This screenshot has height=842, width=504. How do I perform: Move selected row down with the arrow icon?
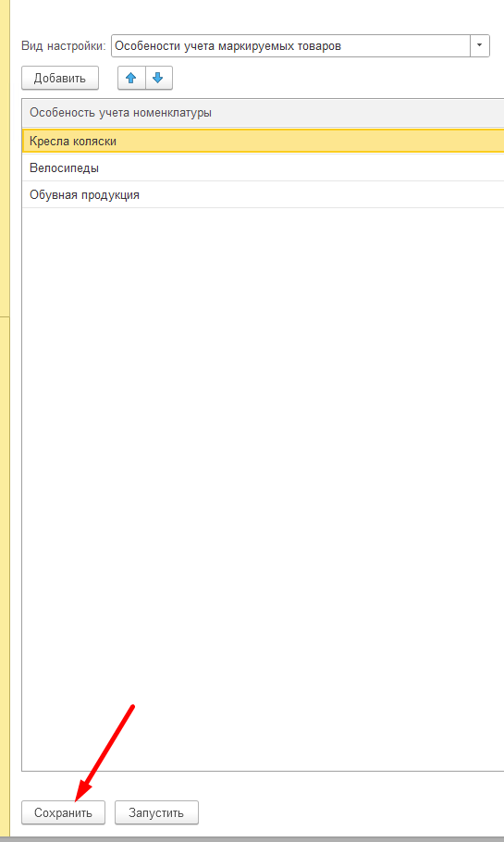click(158, 78)
